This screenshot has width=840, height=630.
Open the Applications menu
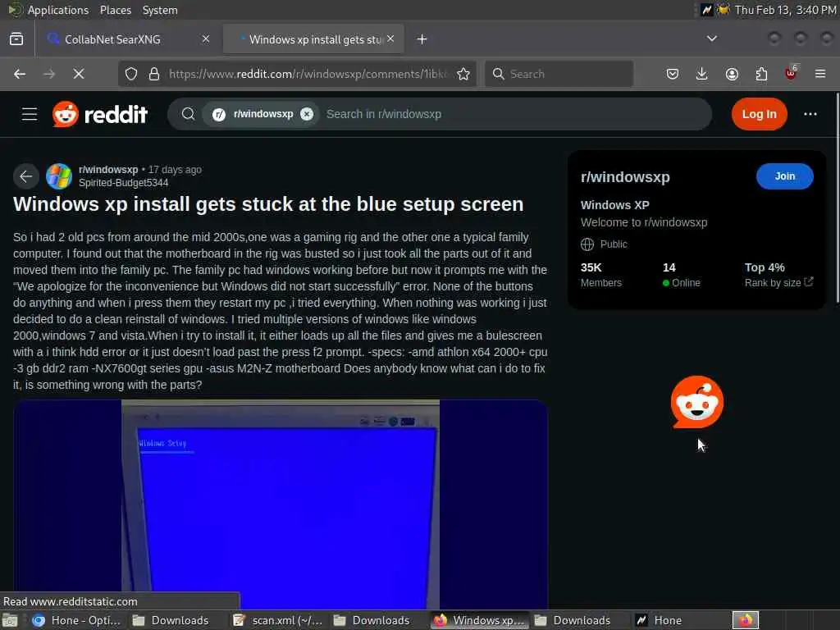pyautogui.click(x=58, y=10)
